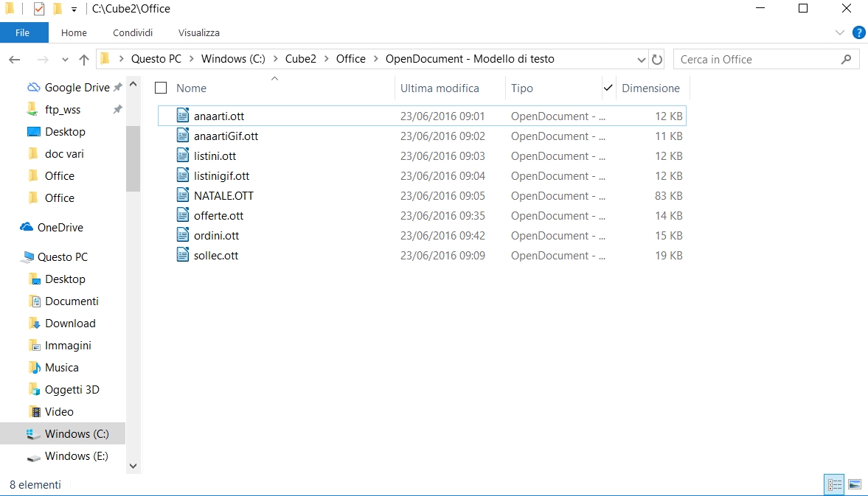Open the Visualizza ribbon tab
868x496 pixels.
198,33
